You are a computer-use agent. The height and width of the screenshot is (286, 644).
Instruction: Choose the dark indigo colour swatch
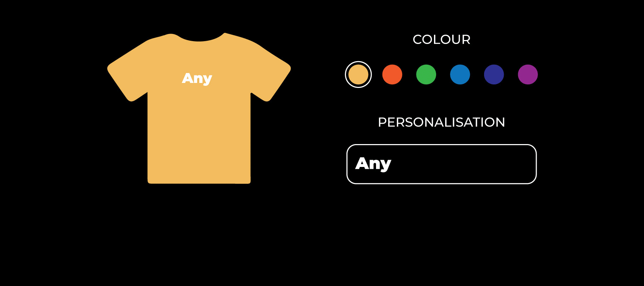(x=494, y=74)
